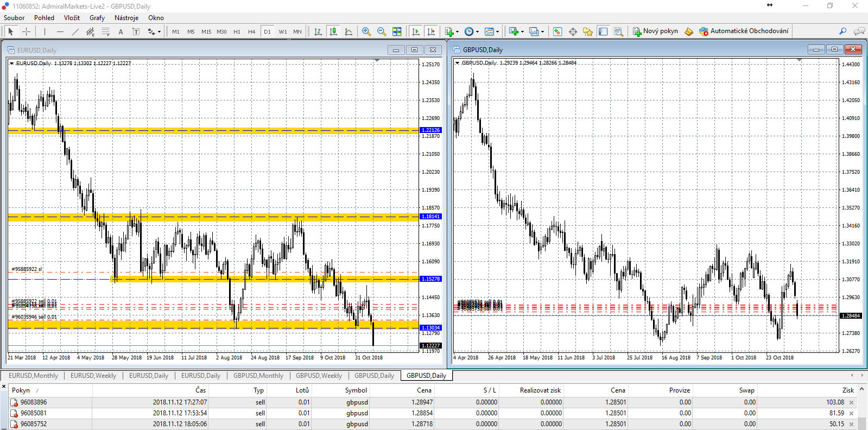Screen dimensions: 868x430
Task: Switch chart to M5 timeframe
Action: tap(191, 31)
